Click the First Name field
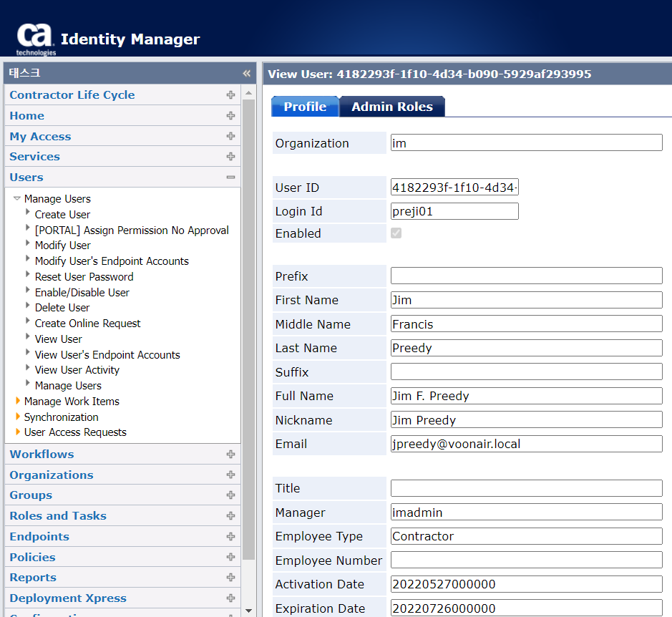Screen dimensions: 672x617 coord(526,300)
